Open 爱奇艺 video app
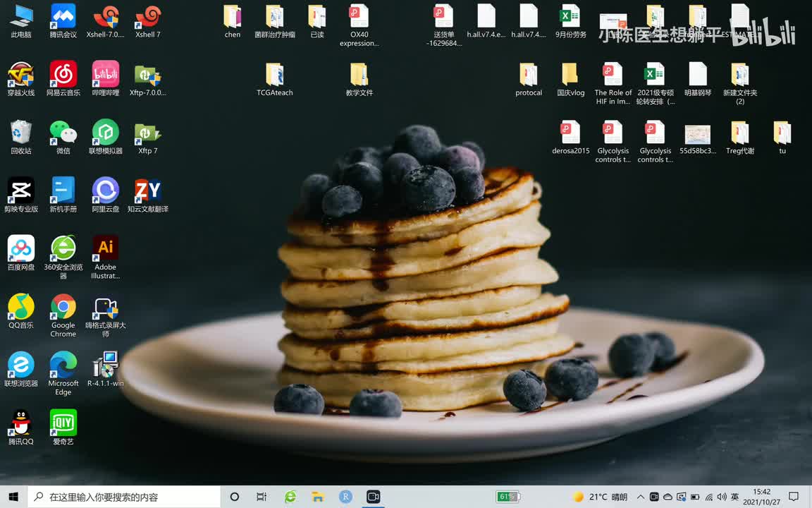This screenshot has width=812, height=508. point(63,428)
